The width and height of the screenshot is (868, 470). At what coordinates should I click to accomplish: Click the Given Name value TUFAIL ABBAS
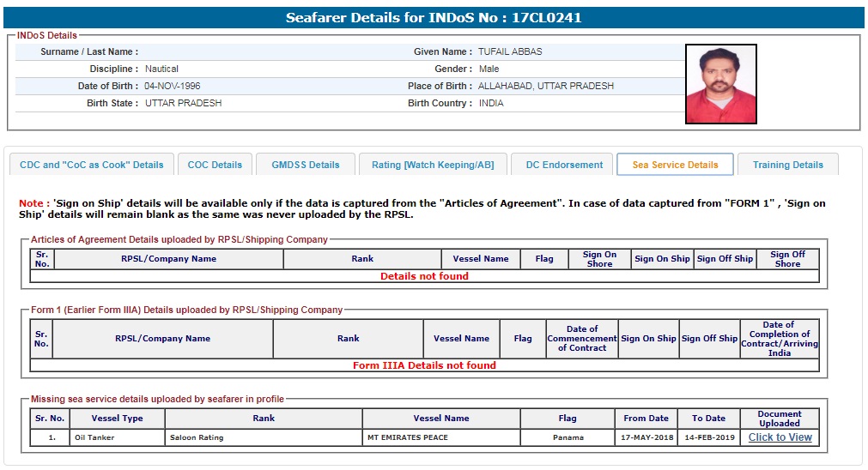click(510, 51)
